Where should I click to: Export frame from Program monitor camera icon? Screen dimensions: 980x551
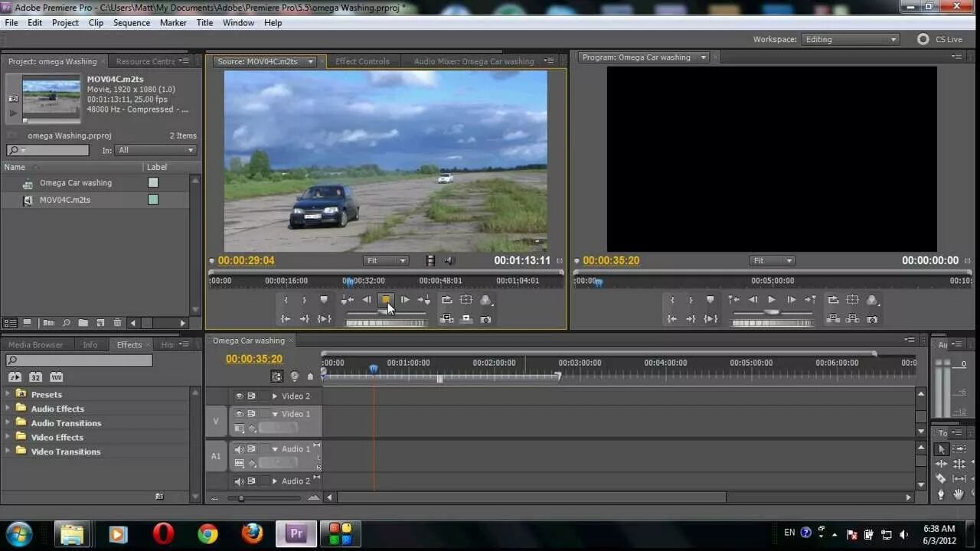tap(871, 318)
